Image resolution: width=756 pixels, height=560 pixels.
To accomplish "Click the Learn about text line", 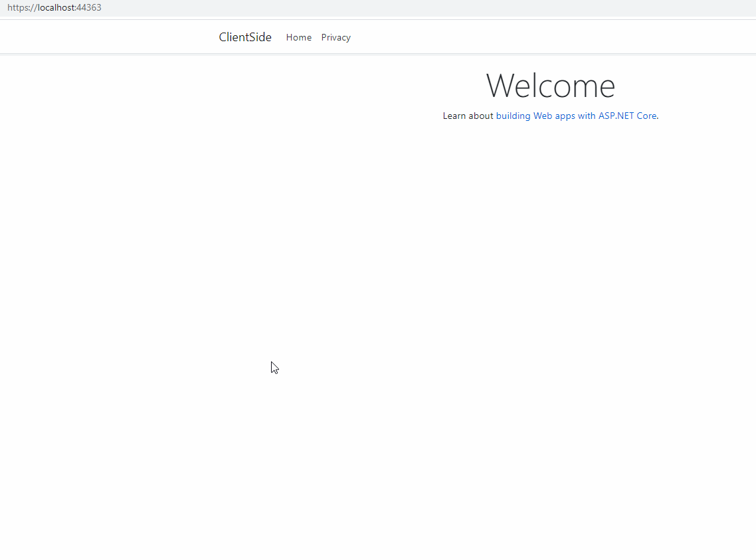I will tap(468, 116).
